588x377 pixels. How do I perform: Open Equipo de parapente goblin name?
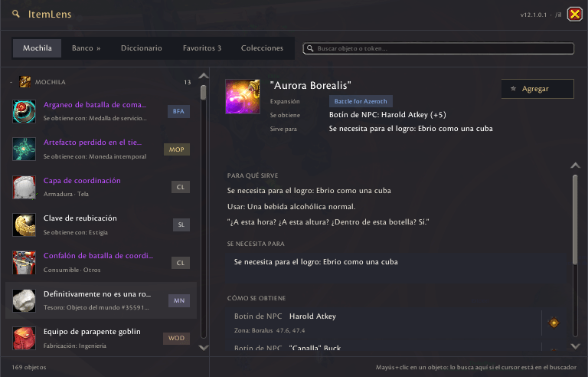[92, 332]
